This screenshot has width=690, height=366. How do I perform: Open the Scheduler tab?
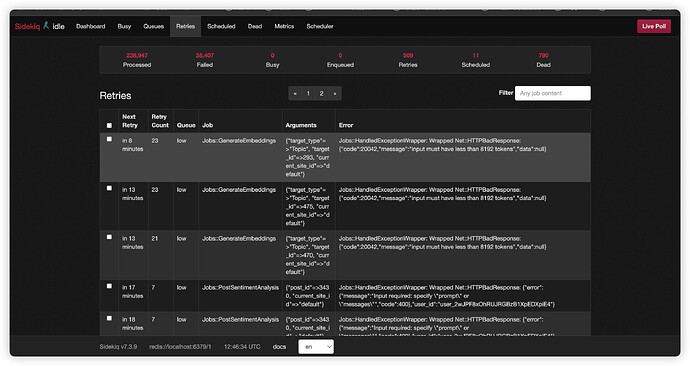(320, 26)
